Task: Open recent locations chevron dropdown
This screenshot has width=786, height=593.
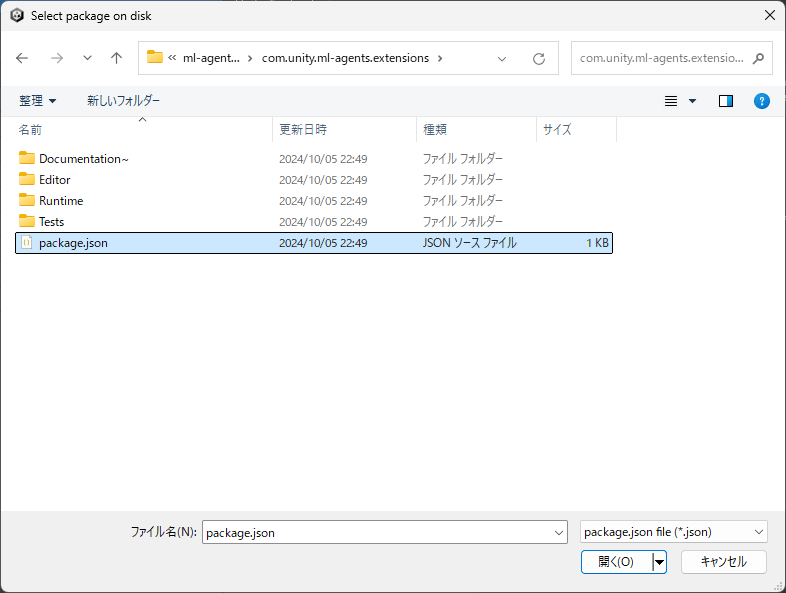Action: [x=87, y=58]
